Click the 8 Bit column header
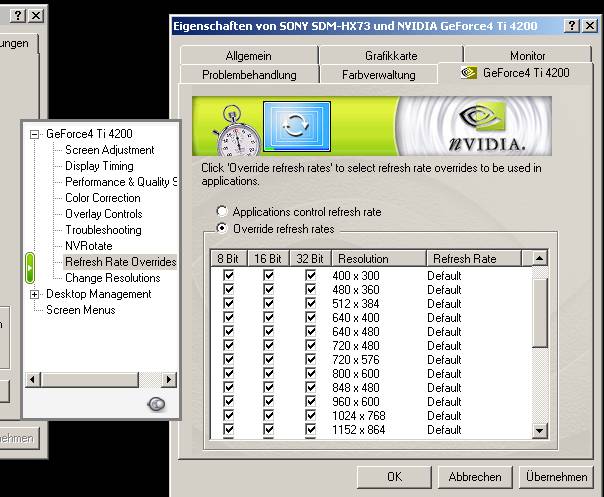The height and width of the screenshot is (497, 604). click(x=228, y=258)
